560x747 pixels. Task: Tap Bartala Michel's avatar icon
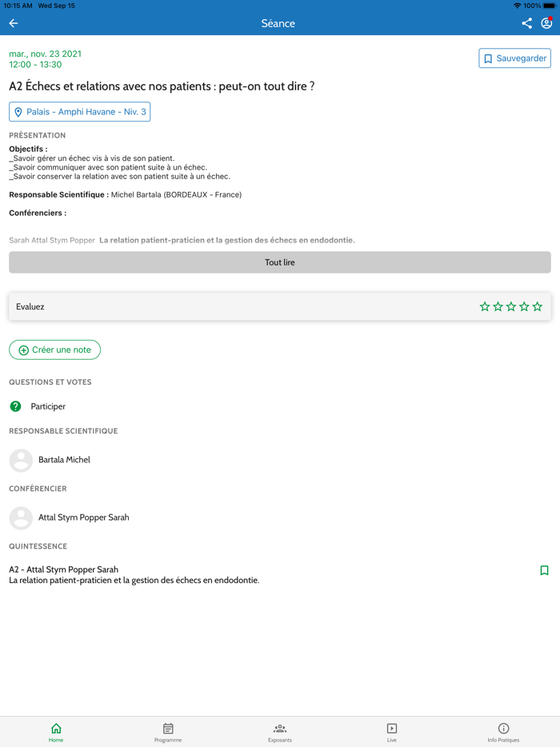click(21, 460)
